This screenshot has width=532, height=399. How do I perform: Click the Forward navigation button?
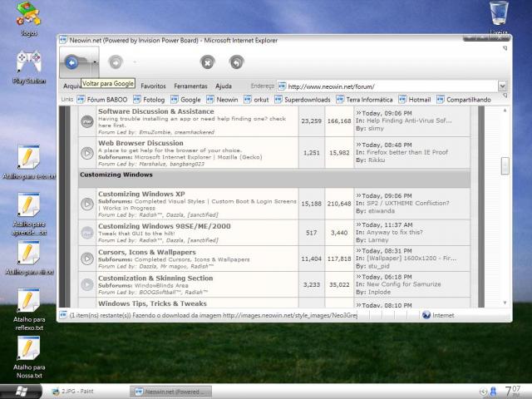pyautogui.click(x=116, y=62)
